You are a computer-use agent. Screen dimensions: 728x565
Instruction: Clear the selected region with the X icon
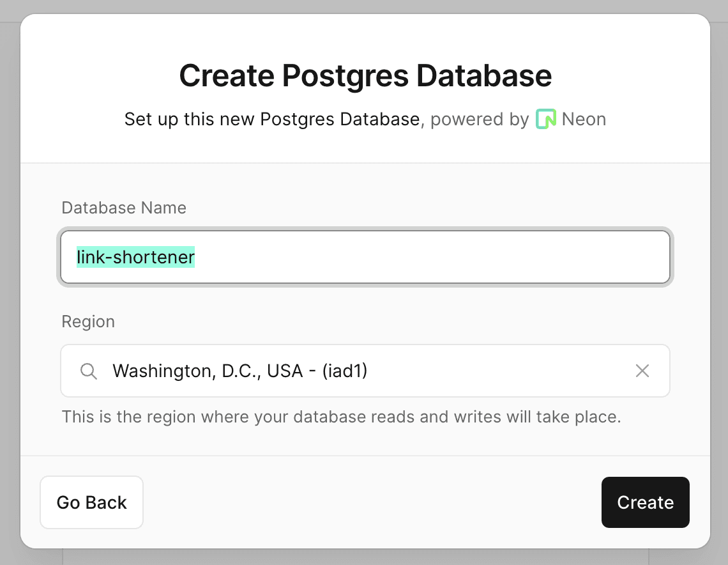tap(642, 371)
